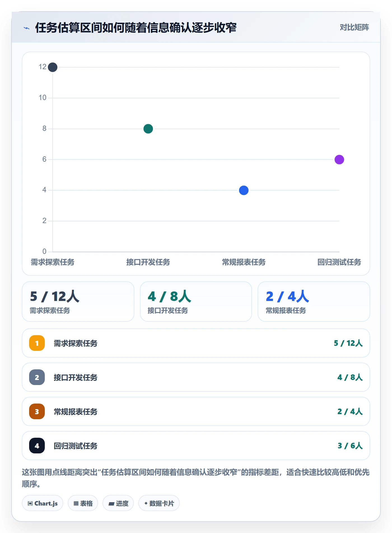
Task: Click the 常规报表任务 x-axis label
Action: [x=244, y=262]
